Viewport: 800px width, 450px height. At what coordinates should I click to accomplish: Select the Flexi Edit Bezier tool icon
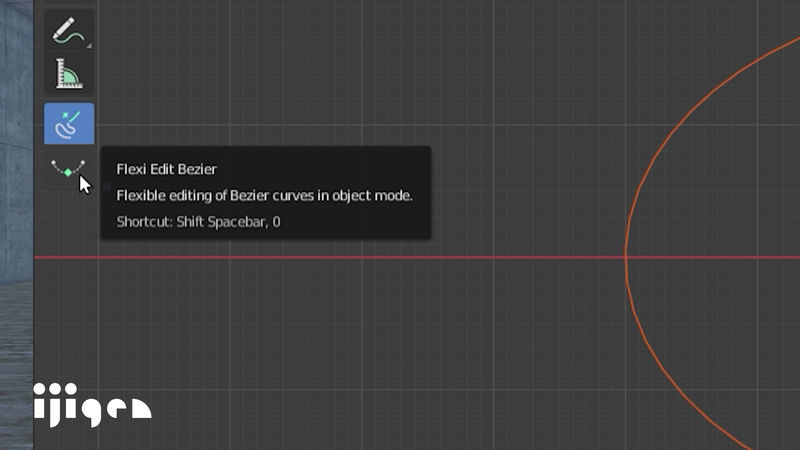point(68,168)
